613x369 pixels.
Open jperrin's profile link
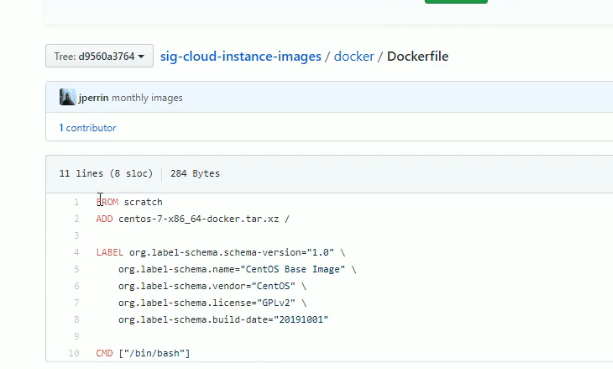click(93, 98)
